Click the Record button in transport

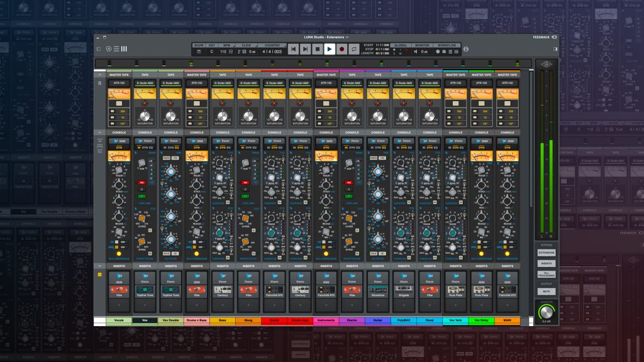(x=341, y=49)
